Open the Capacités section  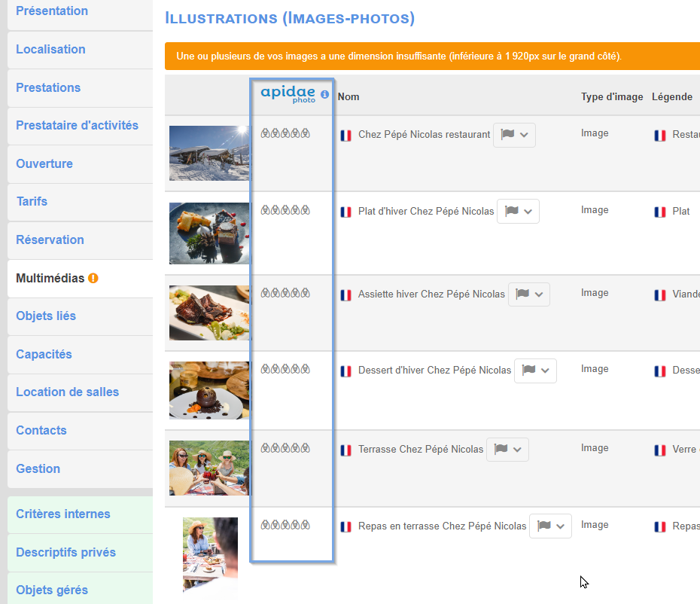click(81, 354)
